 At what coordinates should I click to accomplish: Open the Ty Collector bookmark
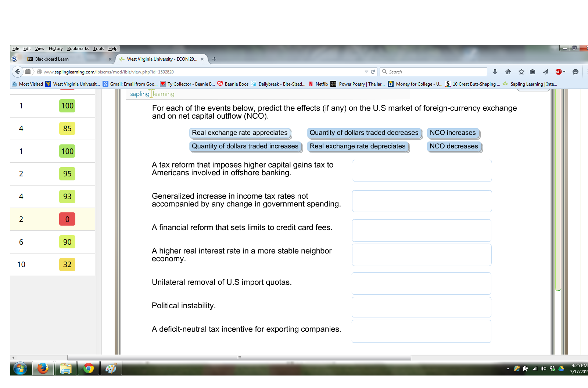[188, 84]
